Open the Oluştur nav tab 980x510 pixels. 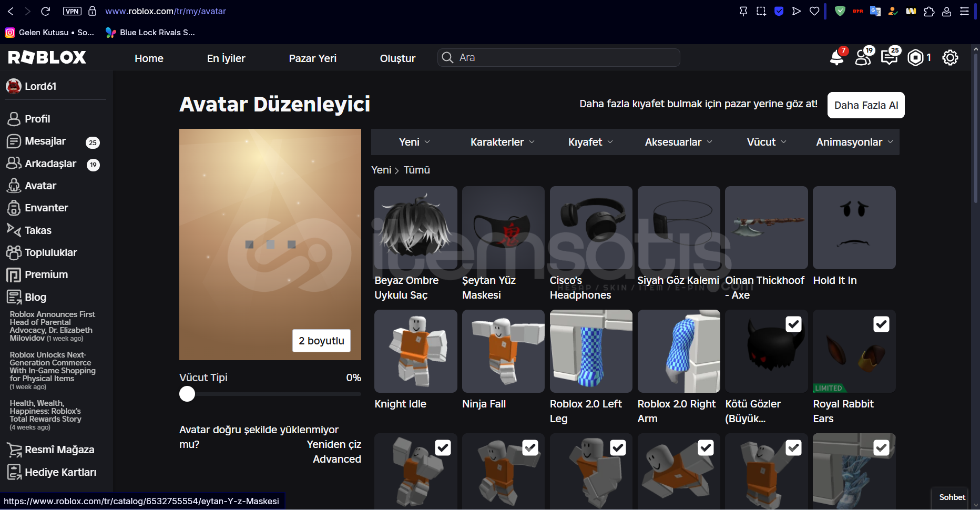coord(397,58)
